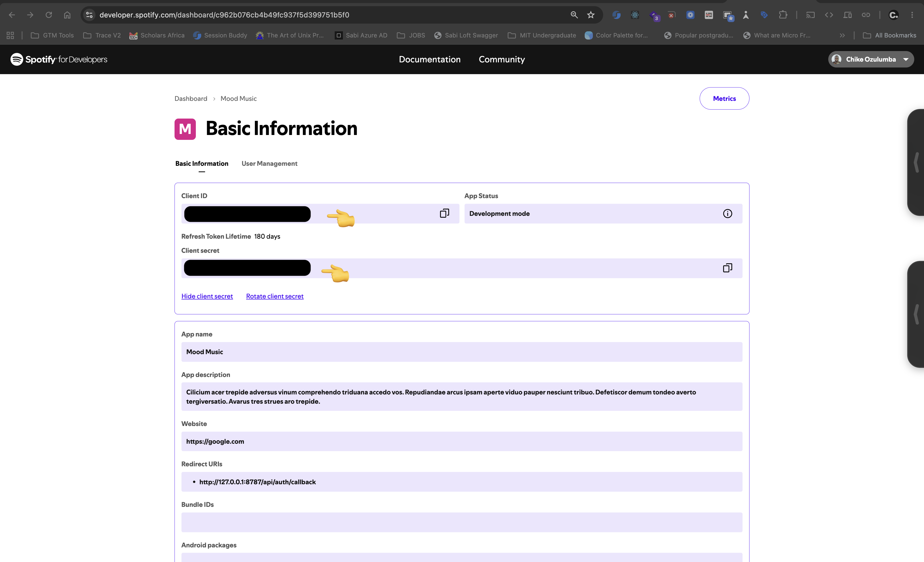Screen dimensions: 924x562
Task: Select the Basic Information tab
Action: click(202, 163)
